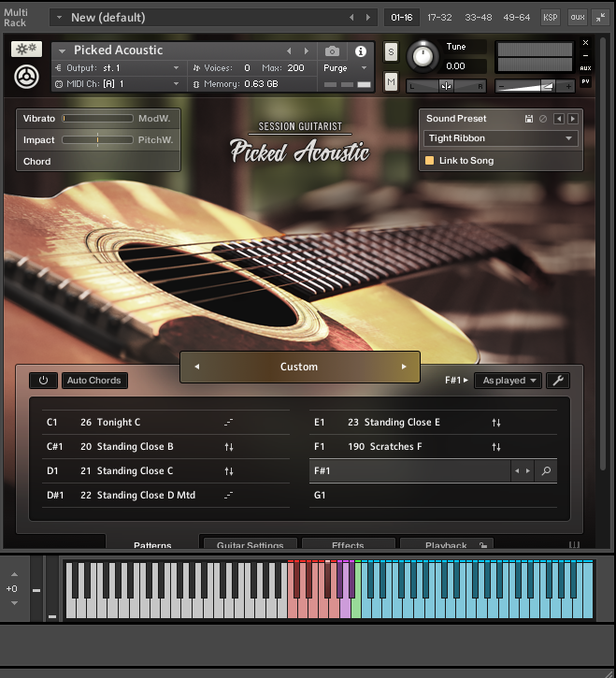Go to previous sound preset

[559, 119]
